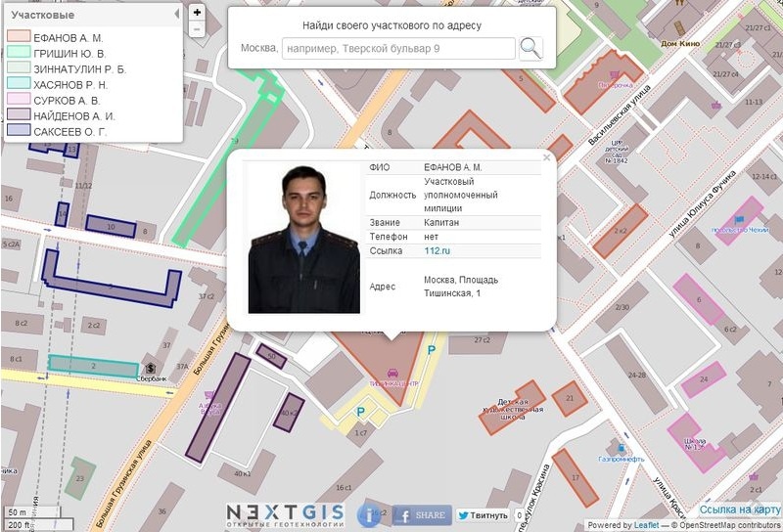This screenshot has width=783, height=532.
Task: Zoom in the map with plus button
Action: (x=197, y=13)
